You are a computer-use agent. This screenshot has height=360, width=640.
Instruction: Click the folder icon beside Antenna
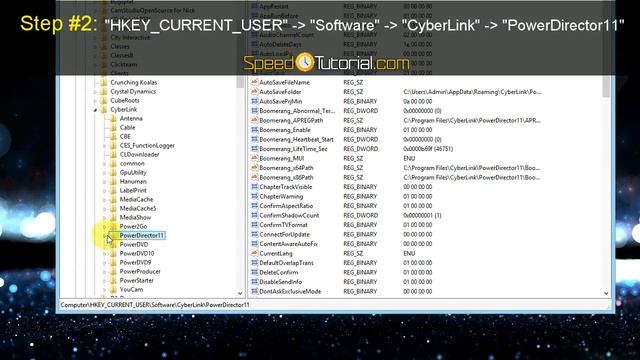coord(113,118)
